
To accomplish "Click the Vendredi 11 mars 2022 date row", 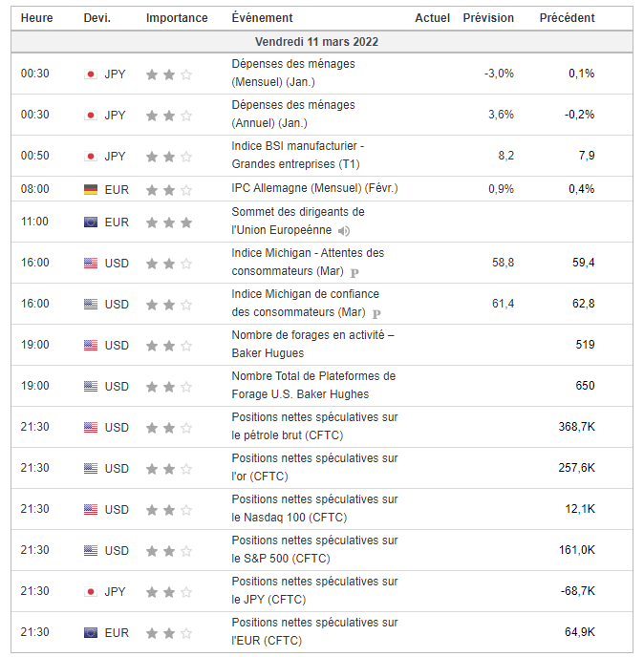I will pyautogui.click(x=322, y=42).
